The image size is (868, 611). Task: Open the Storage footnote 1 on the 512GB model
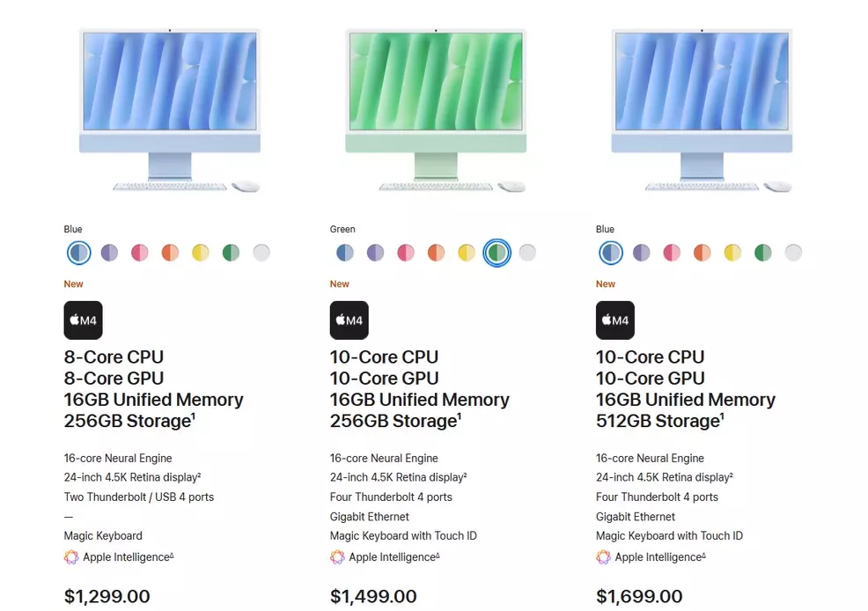(725, 416)
